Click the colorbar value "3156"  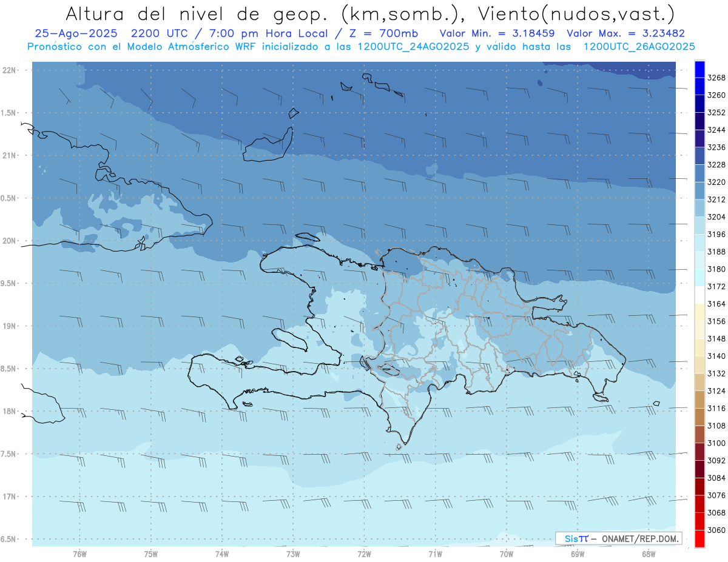[716, 321]
